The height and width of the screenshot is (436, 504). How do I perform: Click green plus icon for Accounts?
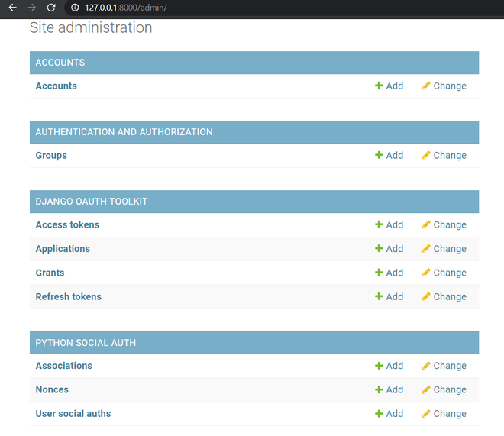pyautogui.click(x=379, y=86)
